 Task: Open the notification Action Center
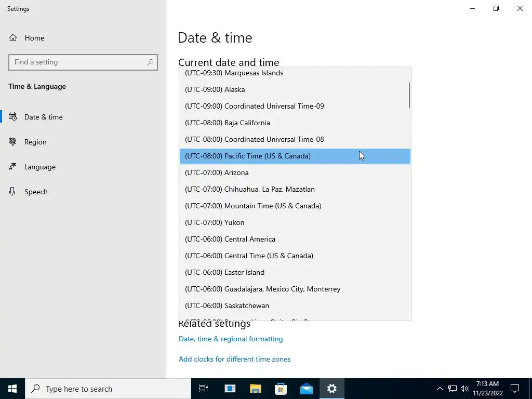tap(515, 389)
